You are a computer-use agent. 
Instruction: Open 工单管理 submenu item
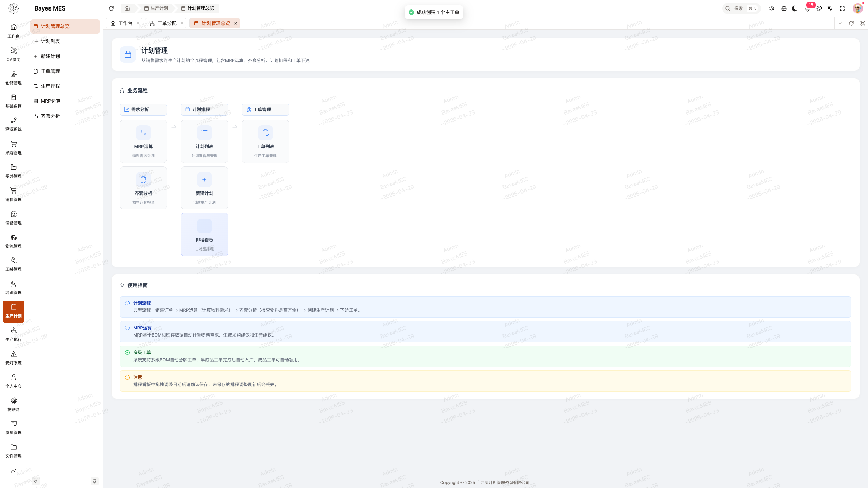click(65, 71)
